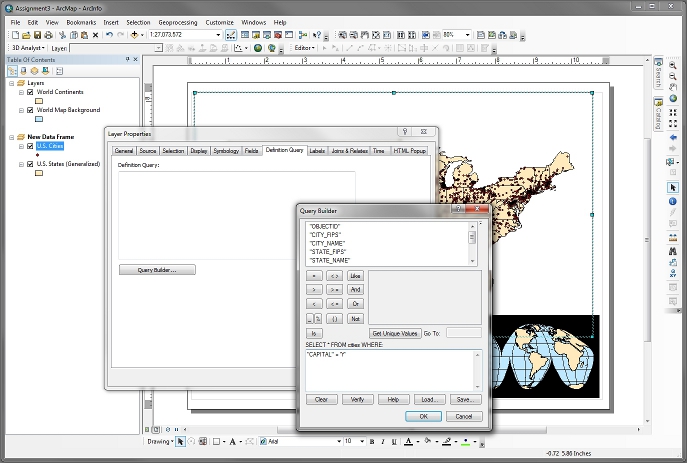
Task: Click the Identify blue info icon on right tools bar
Action: point(673,201)
